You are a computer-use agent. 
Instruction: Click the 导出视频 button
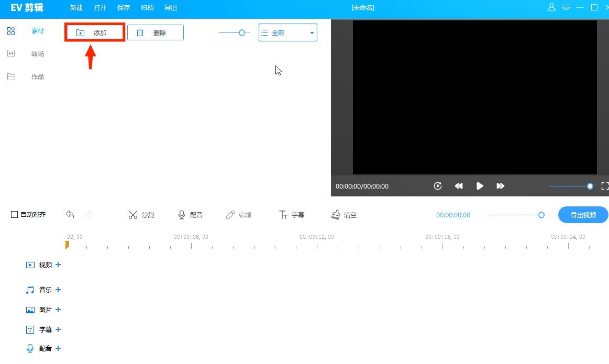pyautogui.click(x=583, y=215)
